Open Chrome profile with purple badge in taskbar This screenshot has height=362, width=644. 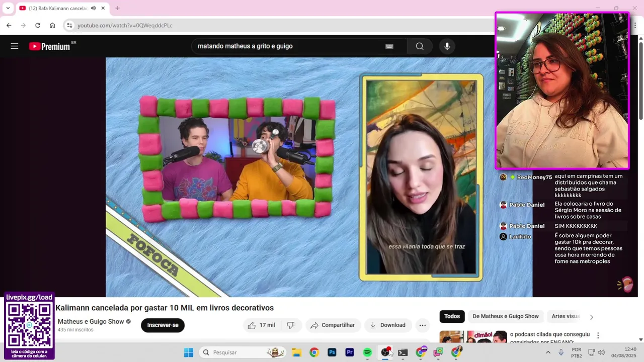[x=421, y=352]
